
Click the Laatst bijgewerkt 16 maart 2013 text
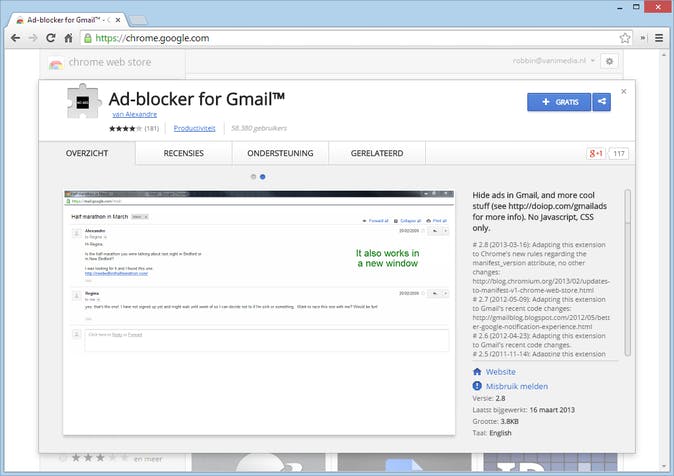coord(524,410)
